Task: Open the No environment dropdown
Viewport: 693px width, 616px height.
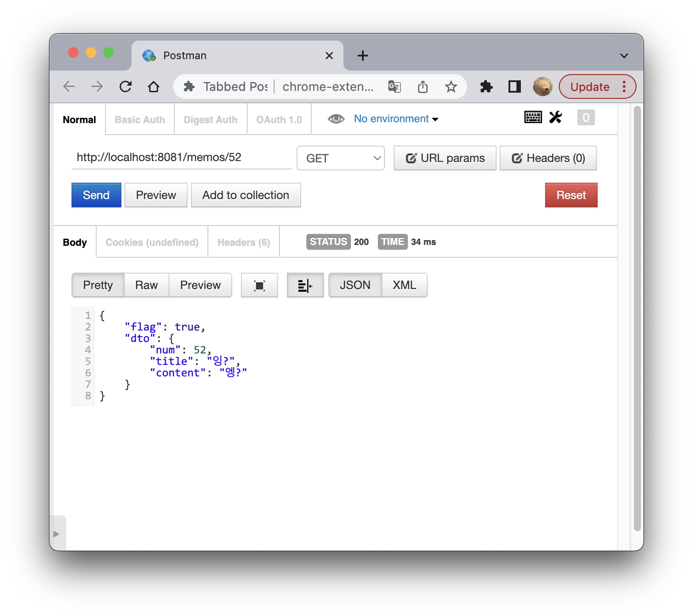Action: pyautogui.click(x=396, y=119)
